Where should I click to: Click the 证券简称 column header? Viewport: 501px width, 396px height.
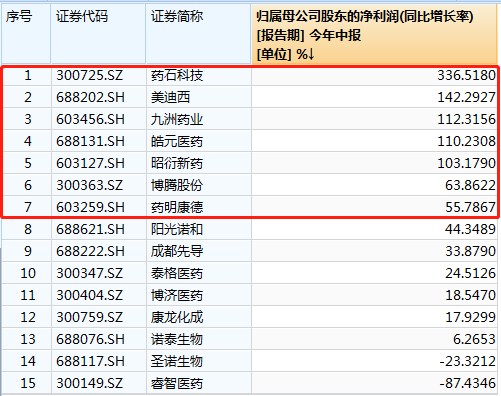pyautogui.click(x=198, y=34)
